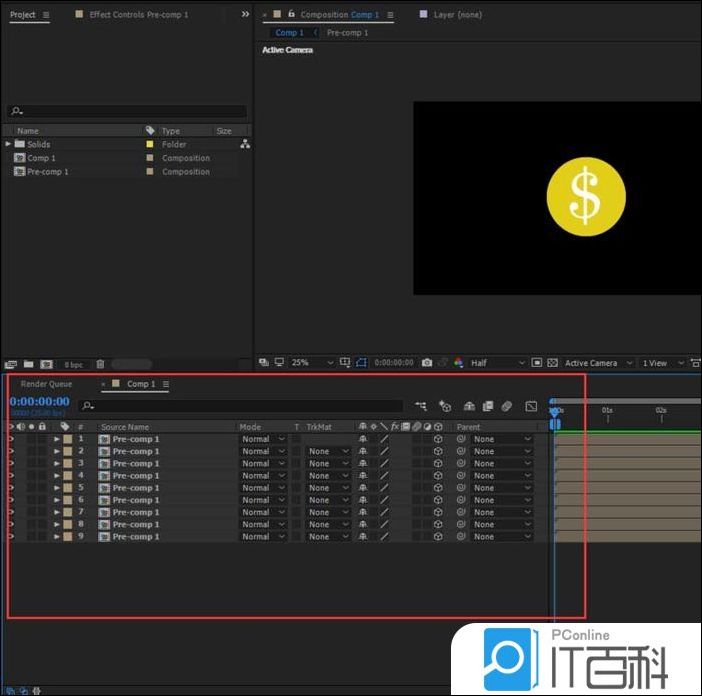Click the Graph Editor icon in timeline
The height and width of the screenshot is (696, 702).
point(531,406)
